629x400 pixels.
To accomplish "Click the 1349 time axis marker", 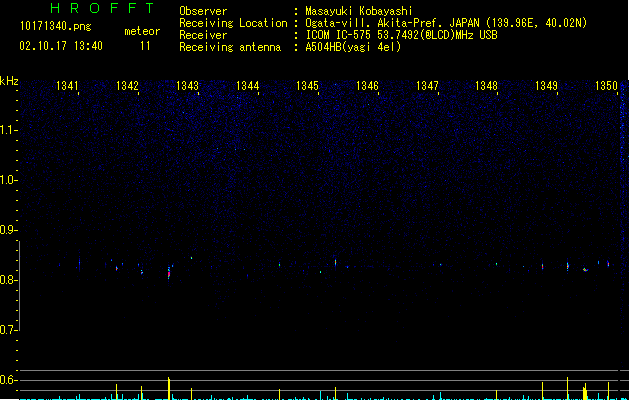I will [546, 86].
